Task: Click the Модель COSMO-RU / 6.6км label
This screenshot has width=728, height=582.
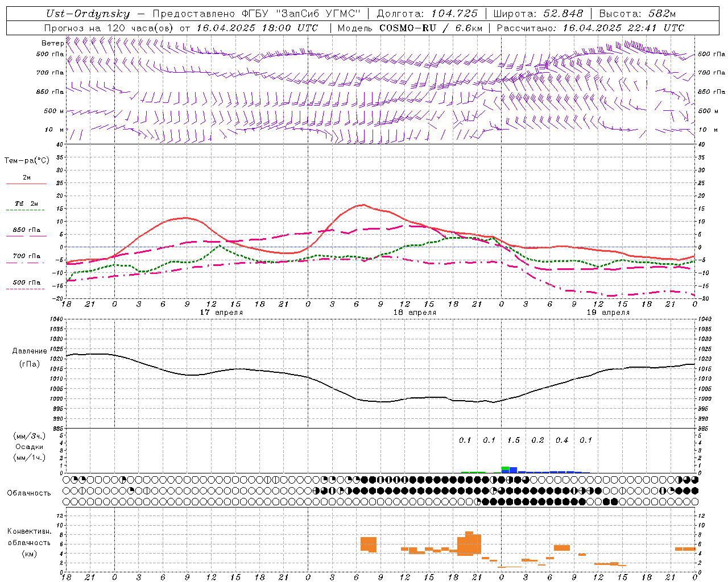Action: tap(409, 28)
